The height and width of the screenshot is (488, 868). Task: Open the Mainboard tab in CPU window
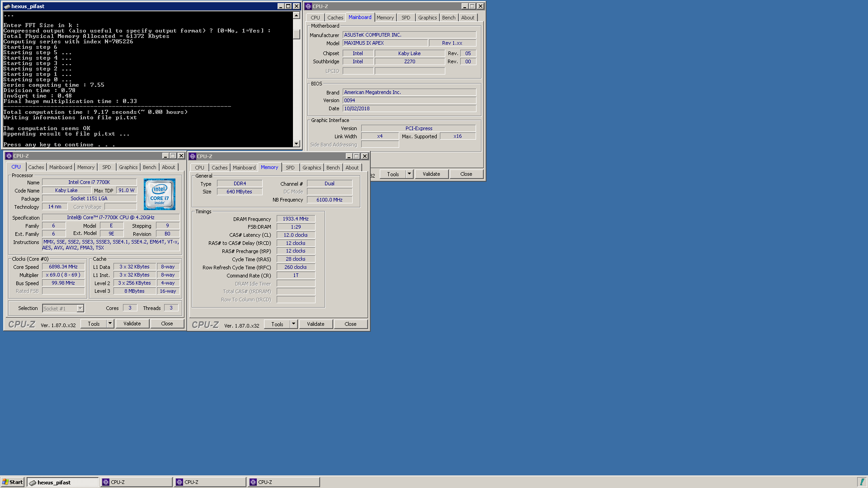click(x=61, y=167)
